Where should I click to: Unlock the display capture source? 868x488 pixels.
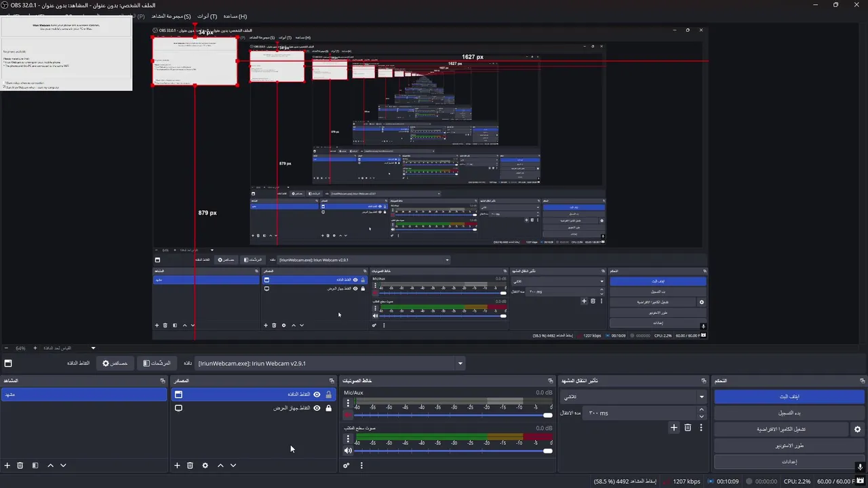coord(329,408)
